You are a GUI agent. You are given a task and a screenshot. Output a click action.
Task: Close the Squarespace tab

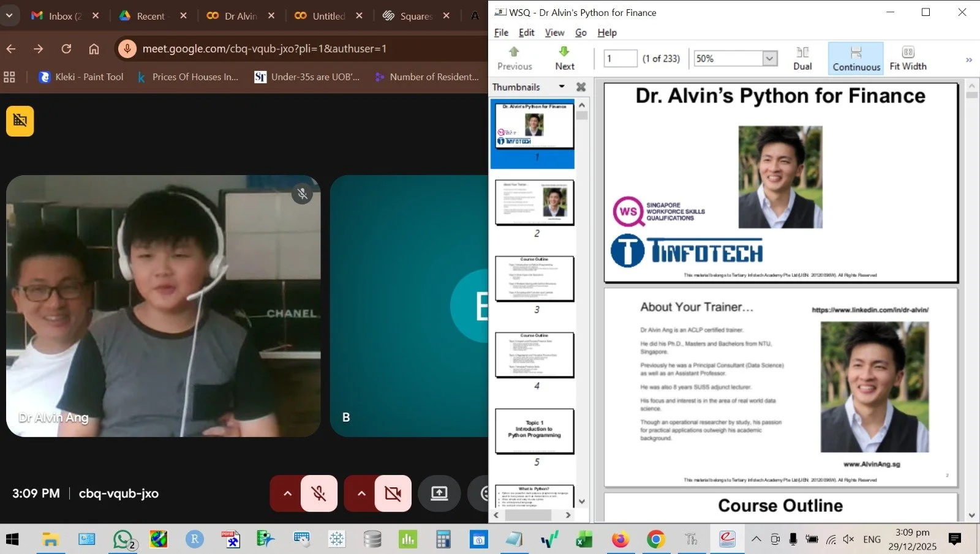(447, 16)
